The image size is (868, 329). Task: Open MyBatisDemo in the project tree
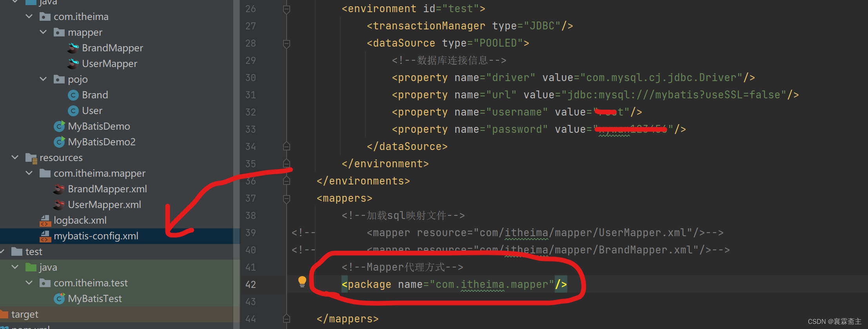(x=99, y=127)
